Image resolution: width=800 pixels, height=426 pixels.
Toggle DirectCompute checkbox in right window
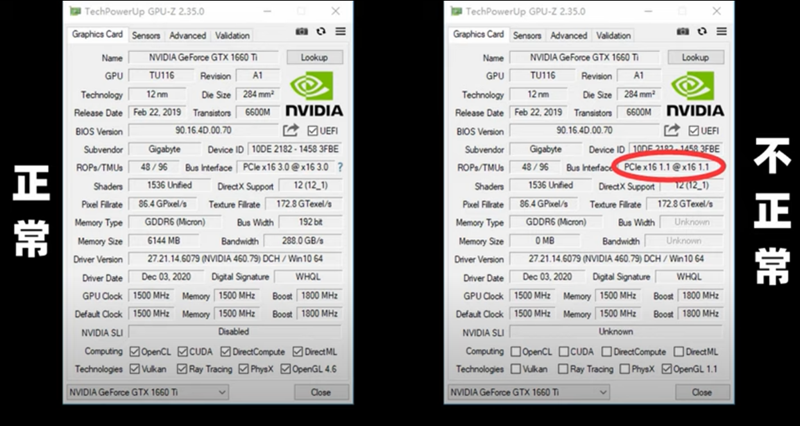[x=607, y=352]
